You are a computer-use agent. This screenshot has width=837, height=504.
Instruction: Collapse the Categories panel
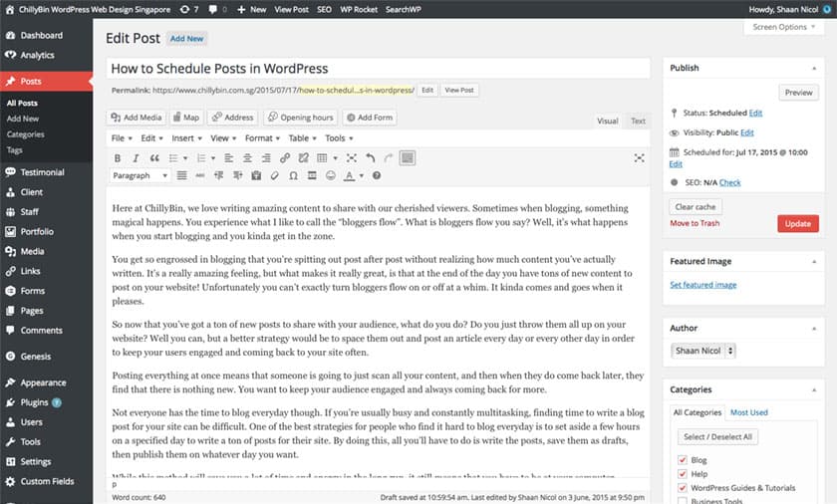click(814, 389)
